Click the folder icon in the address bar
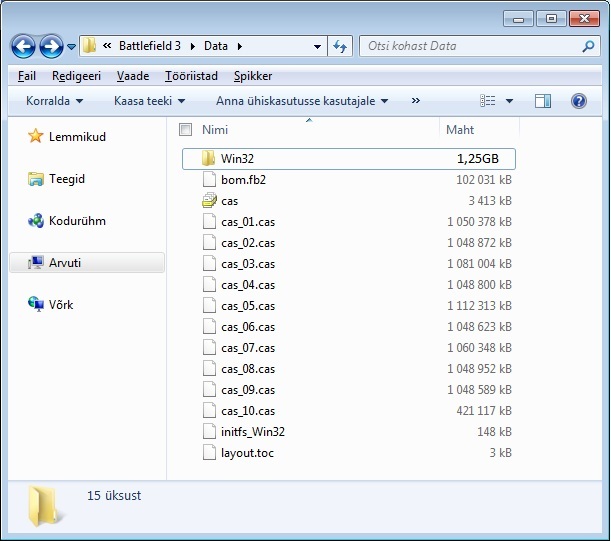 coord(90,46)
